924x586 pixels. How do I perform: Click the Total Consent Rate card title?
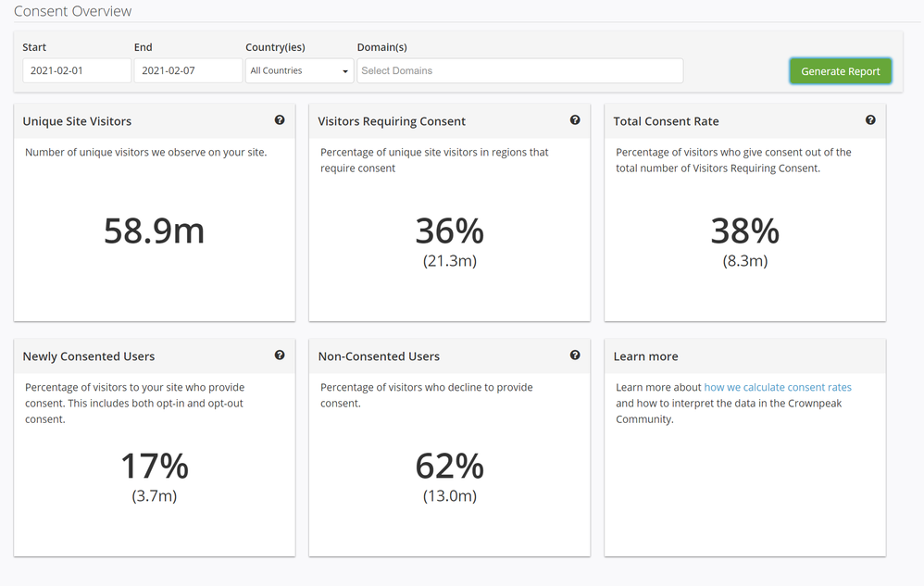[666, 121]
